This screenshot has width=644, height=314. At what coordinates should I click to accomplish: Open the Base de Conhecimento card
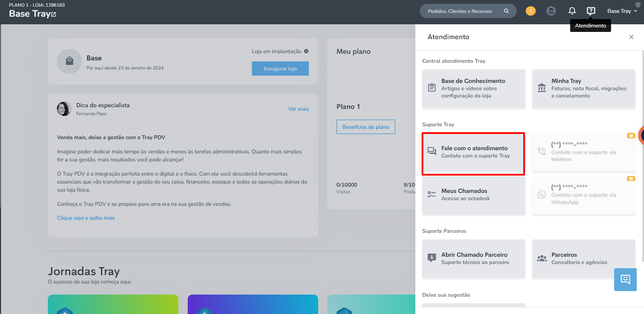(474, 88)
